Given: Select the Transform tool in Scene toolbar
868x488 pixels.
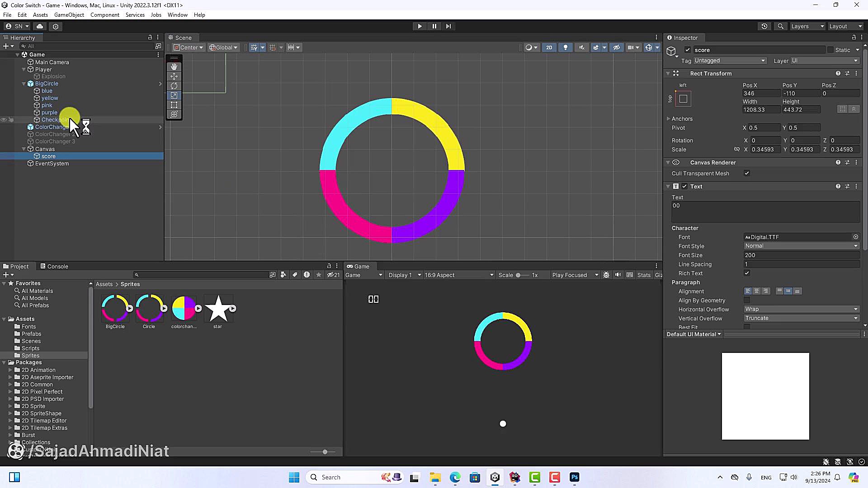Looking at the screenshot, I should (x=174, y=114).
